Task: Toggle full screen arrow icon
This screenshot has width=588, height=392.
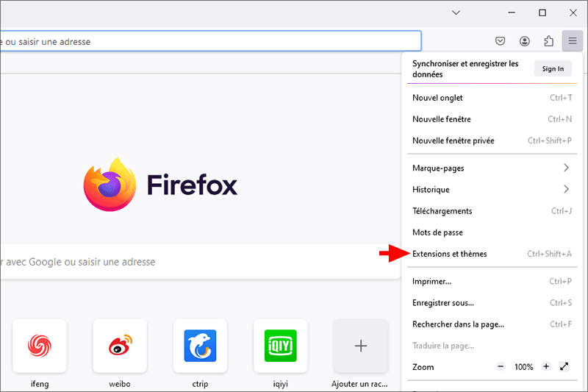Action: coord(564,366)
